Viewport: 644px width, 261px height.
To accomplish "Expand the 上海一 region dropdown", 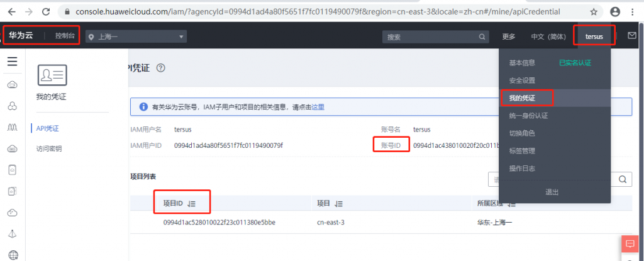I will click(136, 36).
